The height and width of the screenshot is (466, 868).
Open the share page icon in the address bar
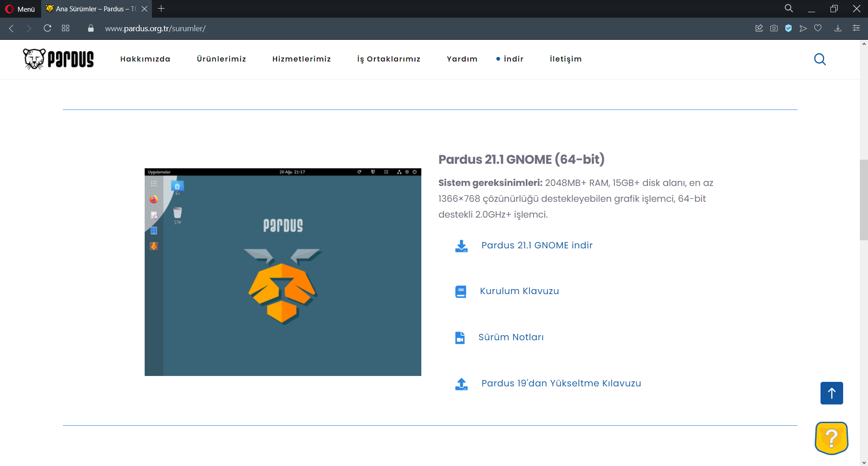(759, 28)
